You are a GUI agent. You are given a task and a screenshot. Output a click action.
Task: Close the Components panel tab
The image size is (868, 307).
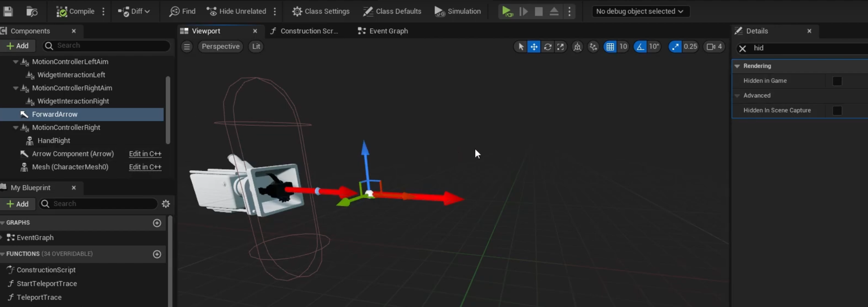click(x=74, y=31)
